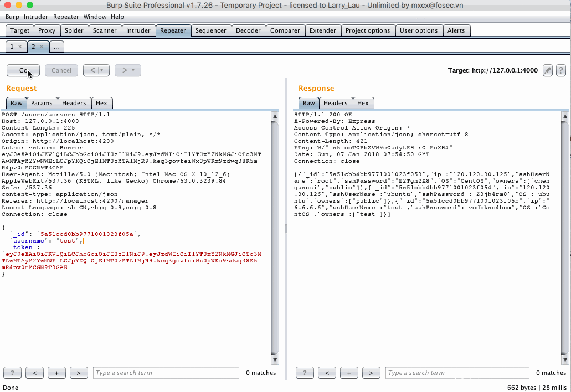Click the response pane vertical scrollbar
Viewport: 571px width, 392px height.
[x=565, y=238]
